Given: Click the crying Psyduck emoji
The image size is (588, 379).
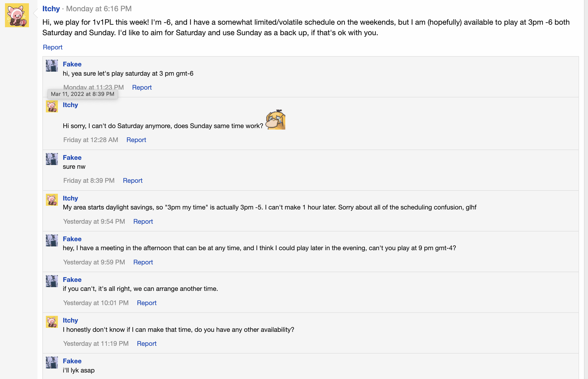Looking at the screenshot, I should pyautogui.click(x=275, y=120).
